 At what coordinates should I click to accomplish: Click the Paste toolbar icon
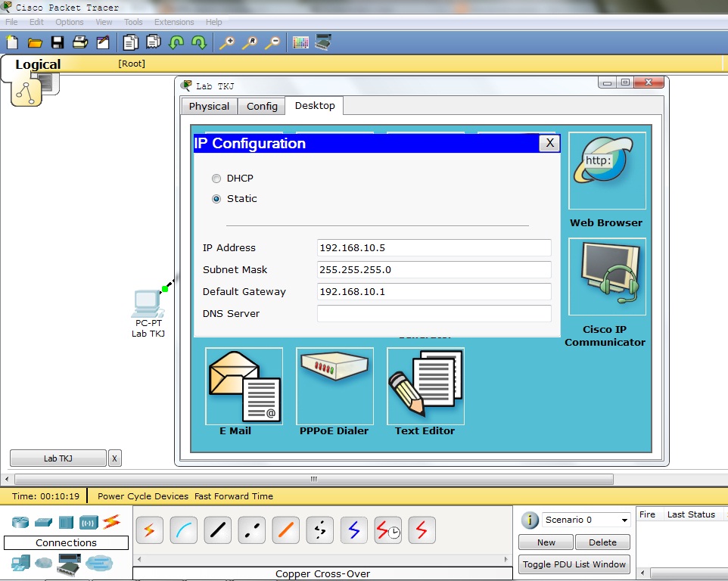tap(153, 42)
